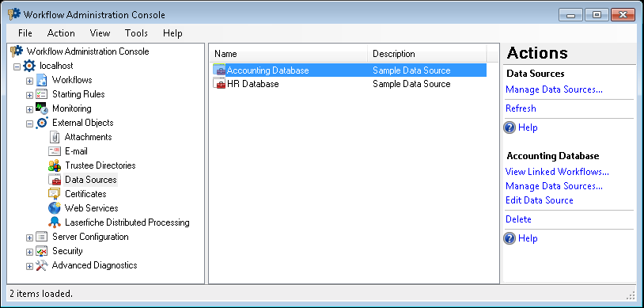Open the Action menu
This screenshot has width=644, height=308.
61,33
